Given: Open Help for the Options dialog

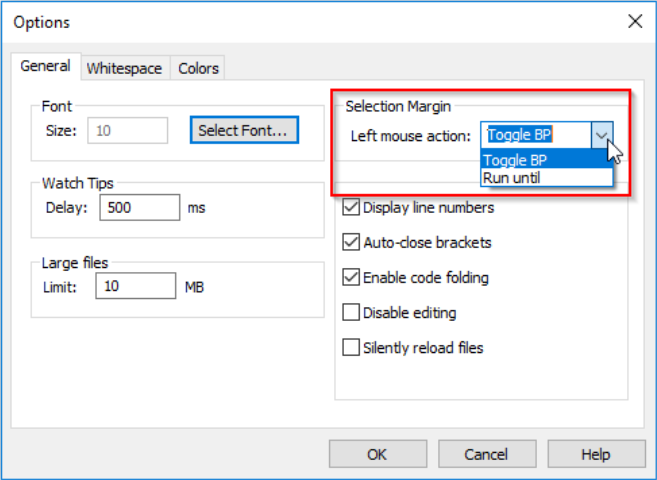Looking at the screenshot, I should click(595, 454).
